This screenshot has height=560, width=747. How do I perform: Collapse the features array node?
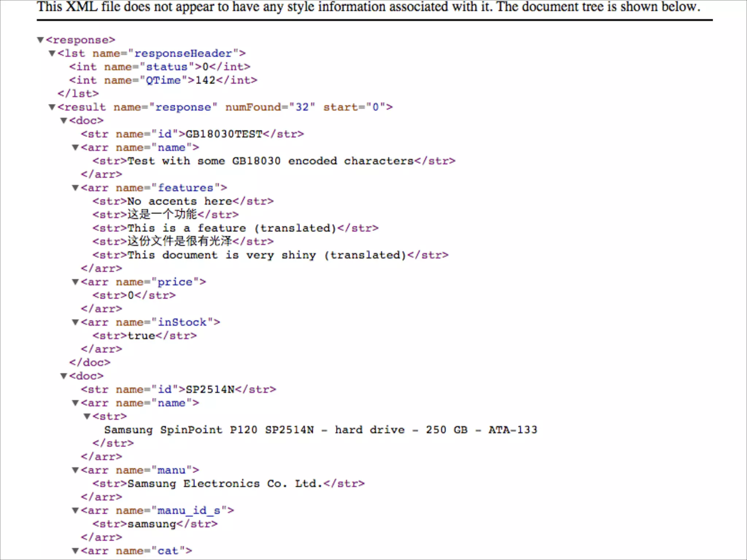click(76, 188)
